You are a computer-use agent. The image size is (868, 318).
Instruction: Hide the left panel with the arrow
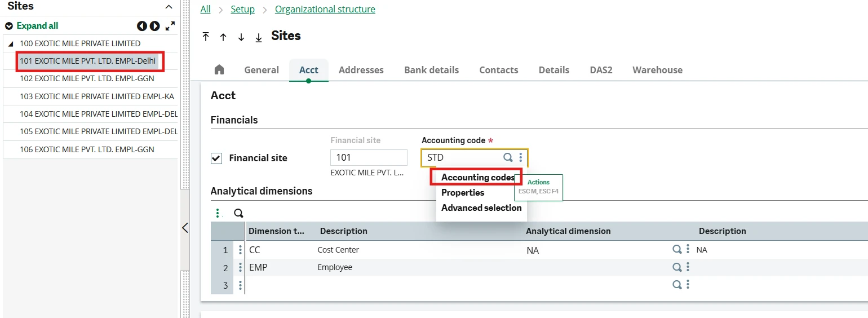(185, 228)
